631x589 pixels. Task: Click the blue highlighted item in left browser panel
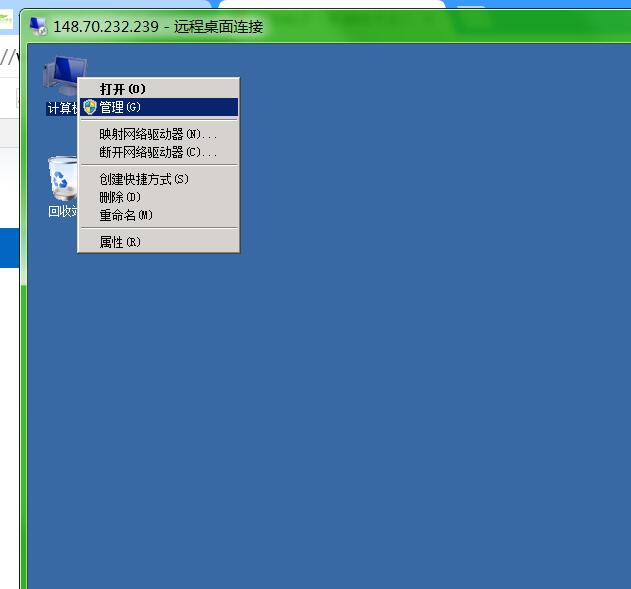coord(9,247)
